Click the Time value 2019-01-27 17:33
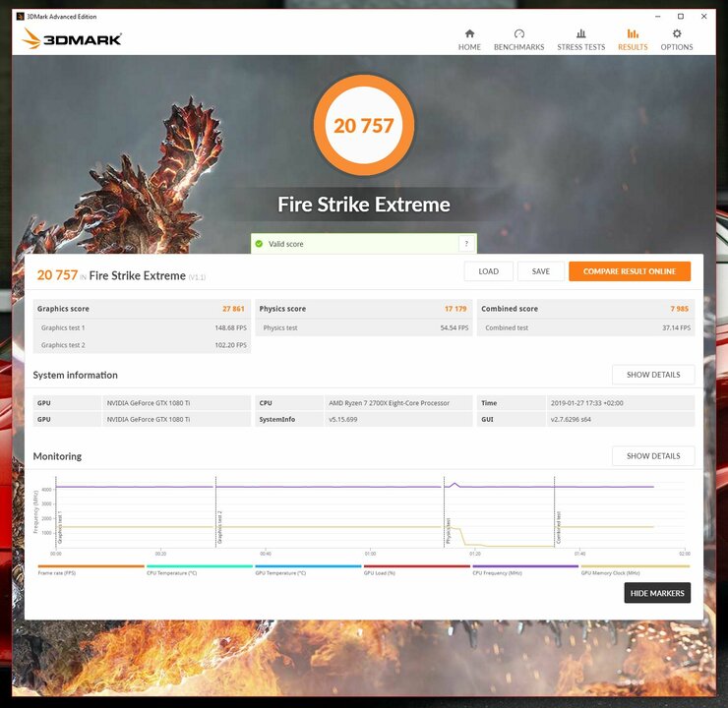This screenshot has width=728, height=708. pyautogui.click(x=587, y=403)
